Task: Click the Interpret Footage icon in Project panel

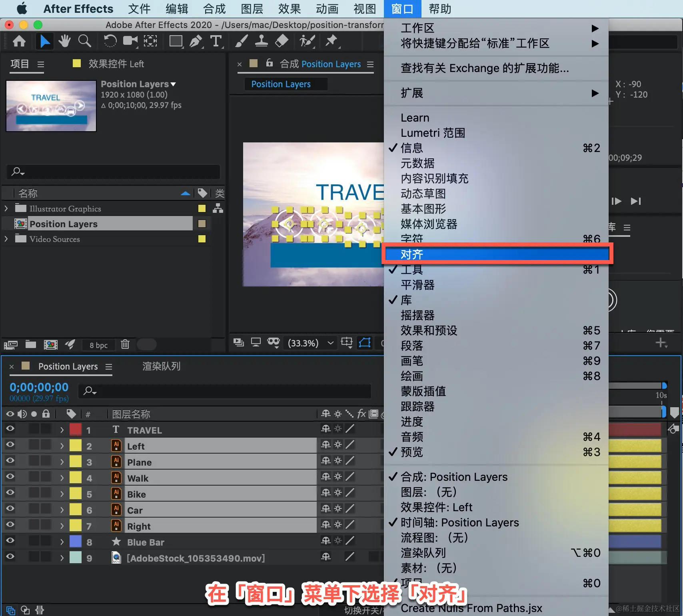Action: click(11, 344)
